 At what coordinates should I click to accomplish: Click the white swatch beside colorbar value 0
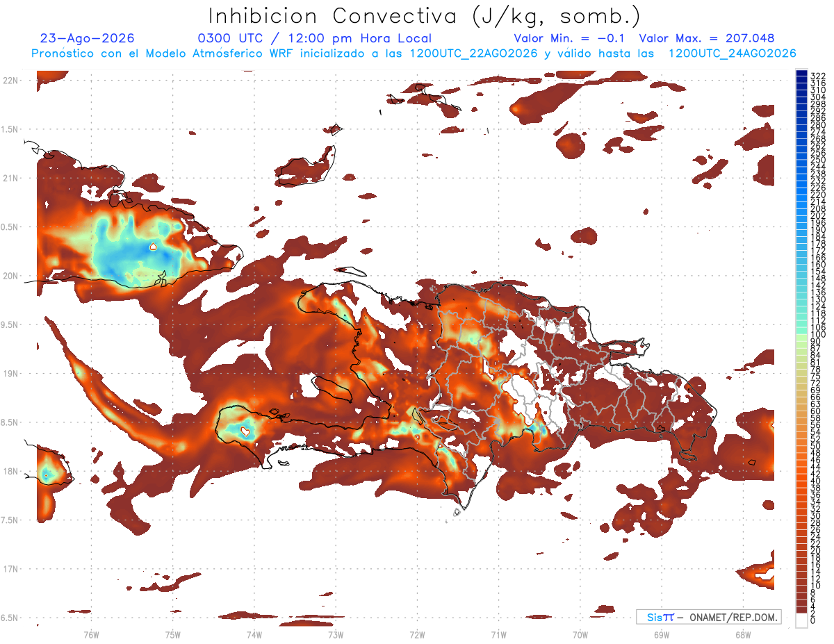click(801, 621)
